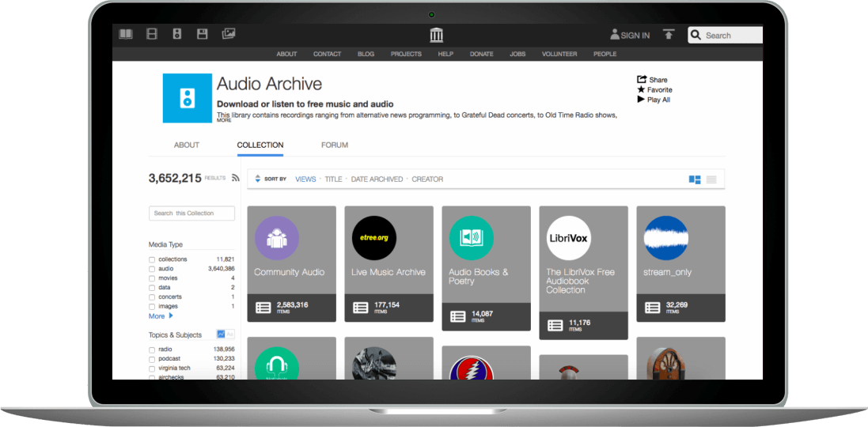Click the blue Audio Archive speaker logo
The height and width of the screenshot is (427, 868).
pos(187,98)
